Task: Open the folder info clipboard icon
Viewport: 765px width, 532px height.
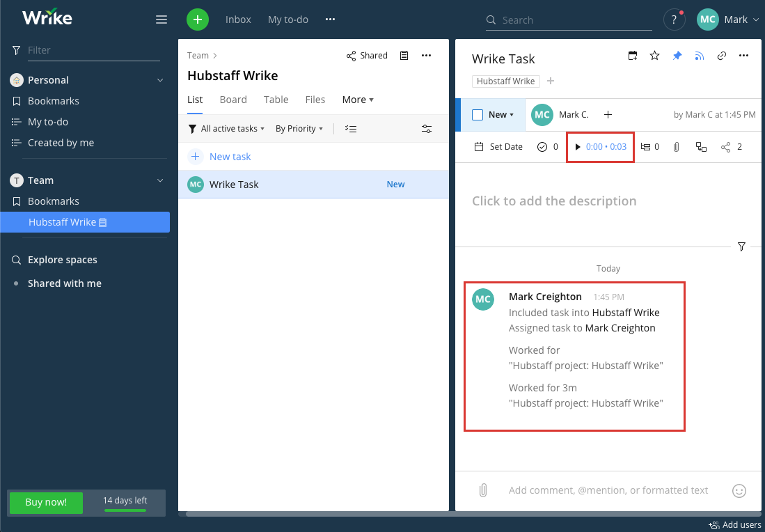Action: (404, 56)
